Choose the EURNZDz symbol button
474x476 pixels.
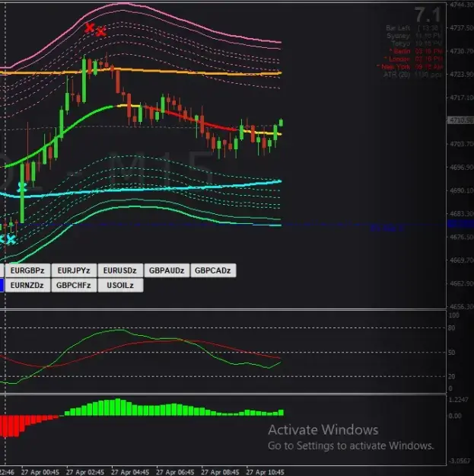click(x=27, y=286)
